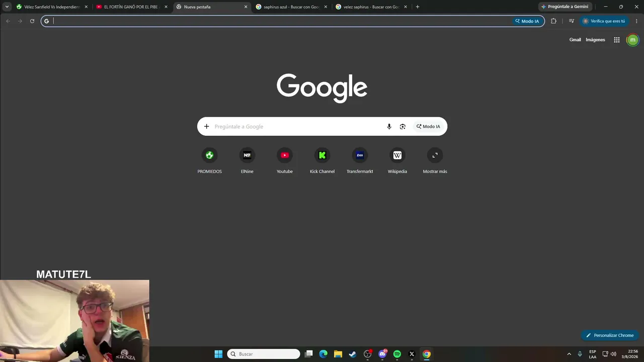644x362 pixels.
Task: Open the network icon in system tray
Action: pos(605,354)
